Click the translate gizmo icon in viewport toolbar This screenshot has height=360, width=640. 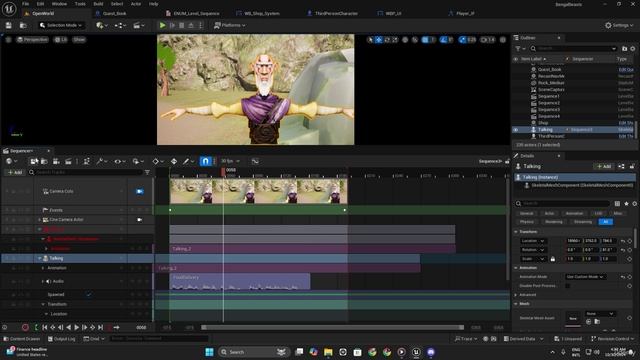(378, 40)
